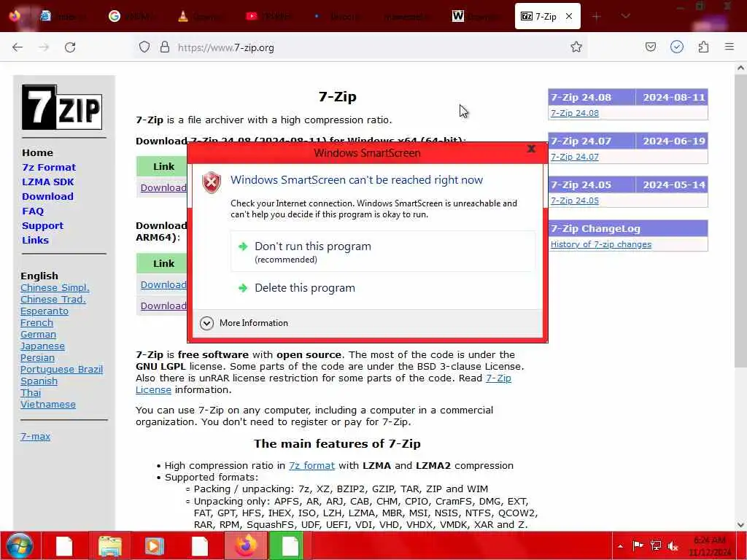This screenshot has height=560, width=747.
Task: Open the Windows Start orb
Action: (x=20, y=545)
